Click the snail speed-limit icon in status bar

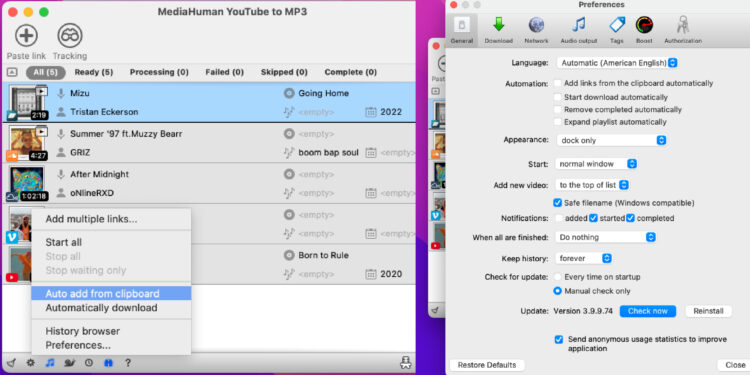(70, 363)
